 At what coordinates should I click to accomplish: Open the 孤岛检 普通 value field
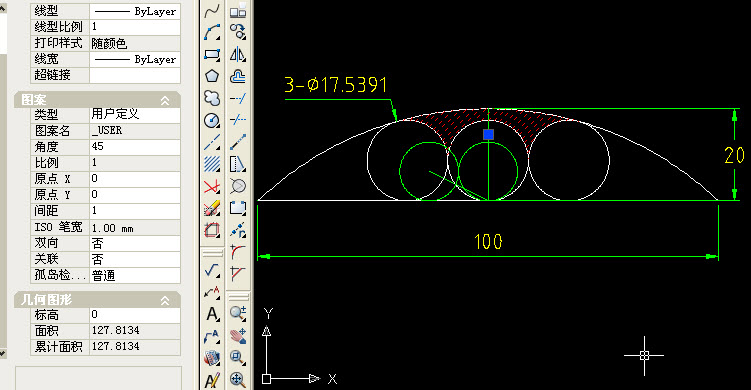(x=135, y=275)
